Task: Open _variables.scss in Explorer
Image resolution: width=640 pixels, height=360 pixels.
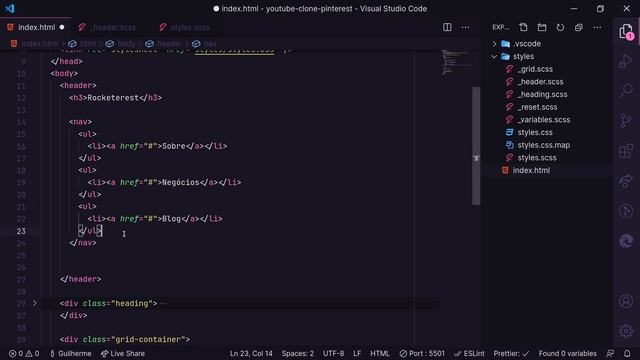Action: [x=544, y=120]
